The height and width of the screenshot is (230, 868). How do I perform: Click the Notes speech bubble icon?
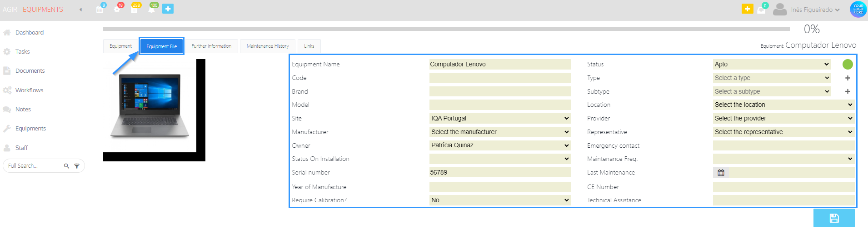[7, 110]
